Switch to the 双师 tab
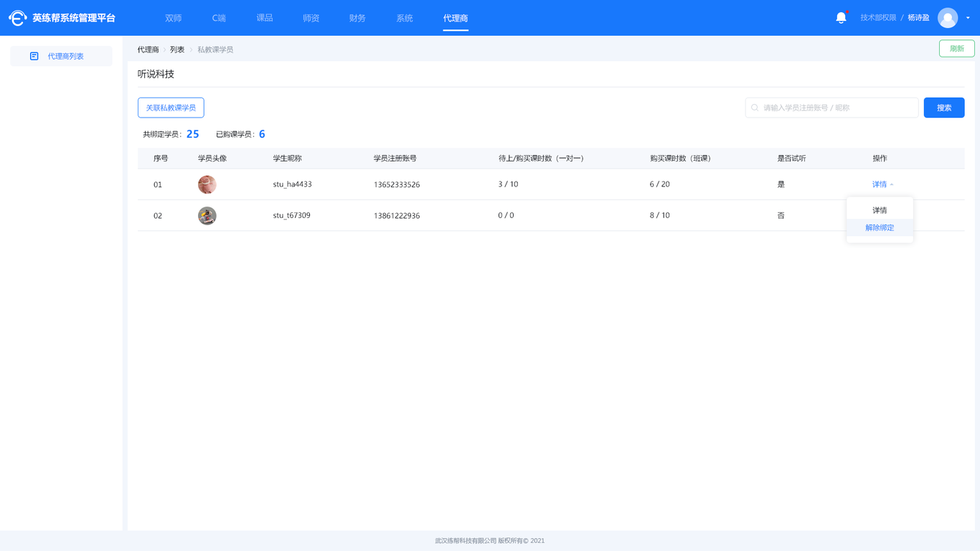 tap(174, 18)
